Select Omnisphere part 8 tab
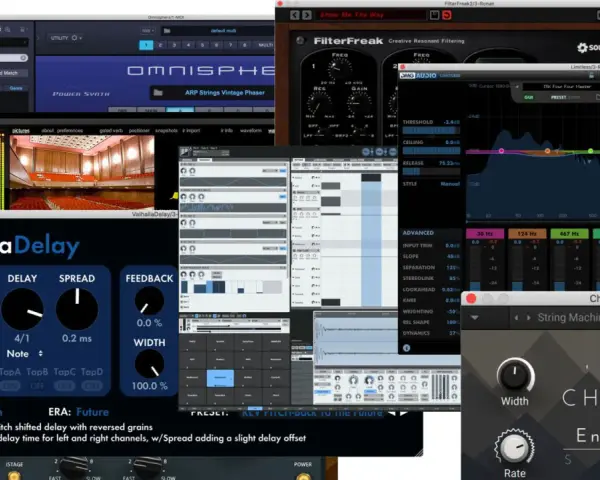The width and height of the screenshot is (600, 480). pos(245,45)
